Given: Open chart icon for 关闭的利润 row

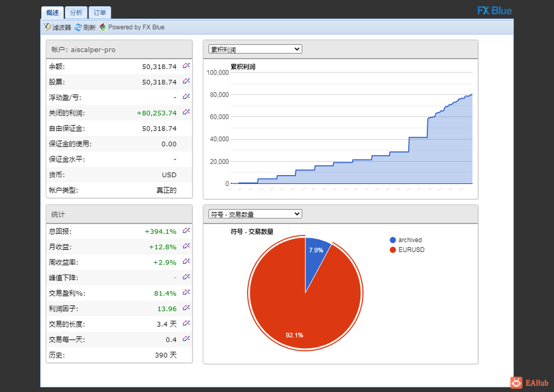Looking at the screenshot, I should (186, 112).
